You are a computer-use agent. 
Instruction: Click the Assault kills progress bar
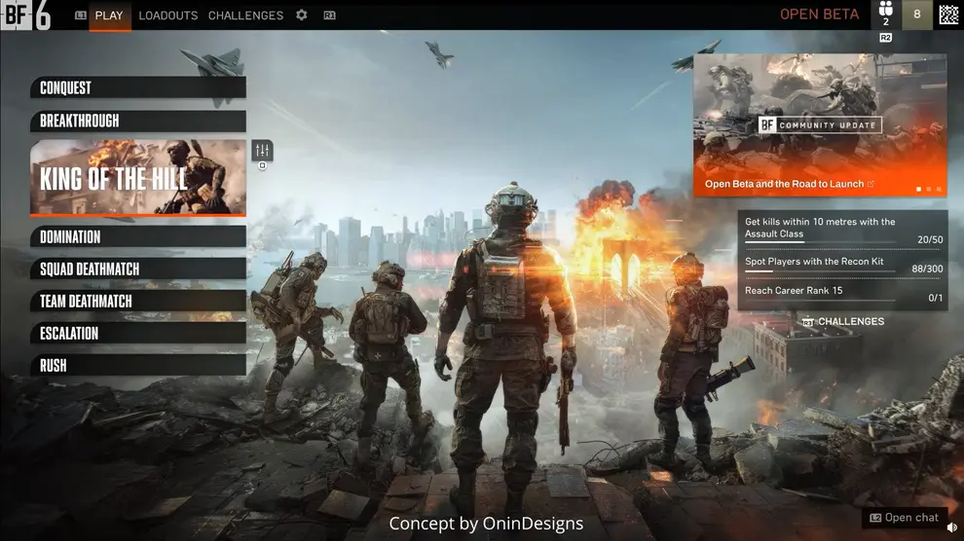pyautogui.click(x=820, y=242)
